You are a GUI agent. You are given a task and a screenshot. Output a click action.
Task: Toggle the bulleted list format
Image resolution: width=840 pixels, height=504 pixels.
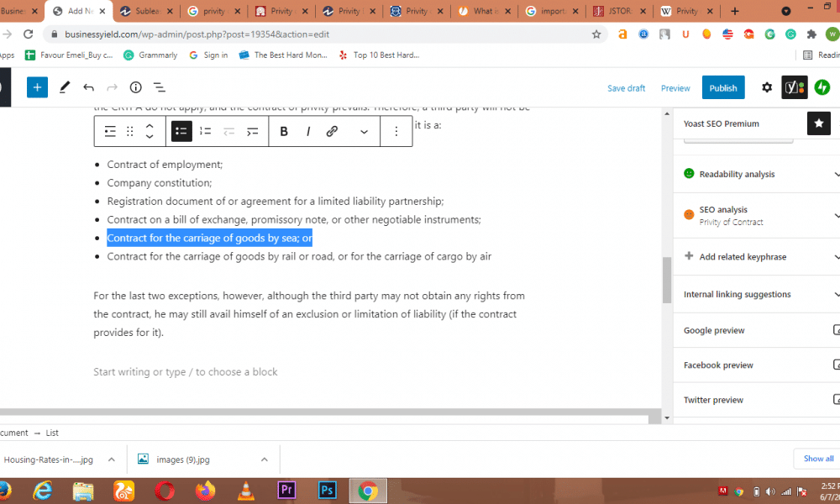[181, 131]
